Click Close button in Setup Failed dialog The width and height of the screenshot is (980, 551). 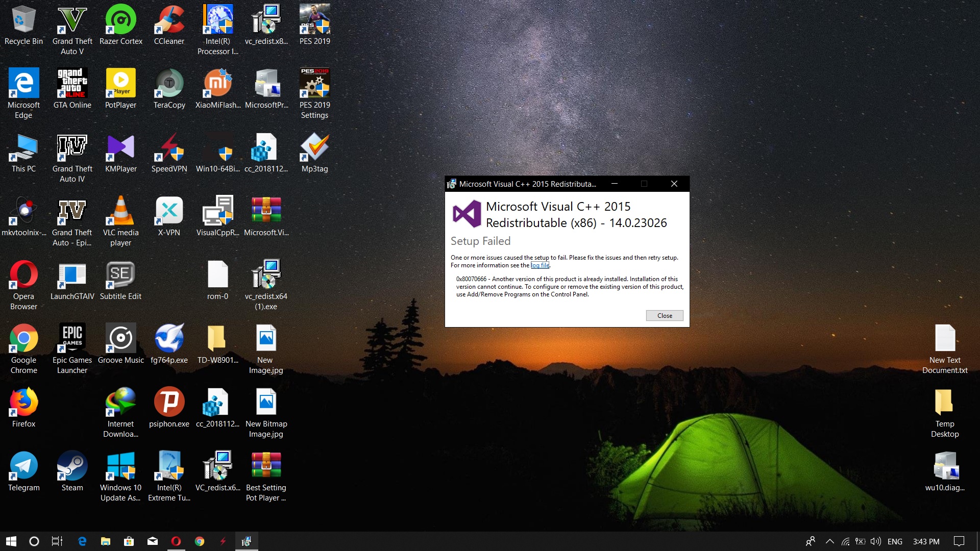tap(665, 315)
